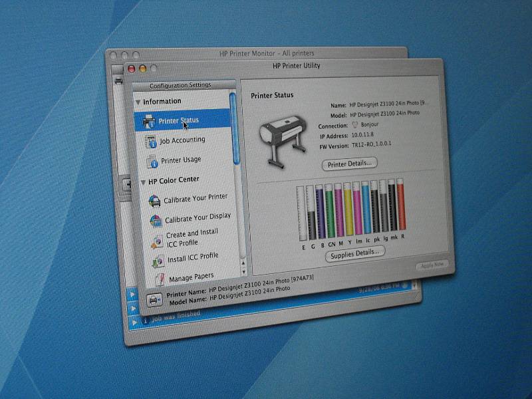
Task: Click the lg light gray ink bar
Action: (384, 206)
